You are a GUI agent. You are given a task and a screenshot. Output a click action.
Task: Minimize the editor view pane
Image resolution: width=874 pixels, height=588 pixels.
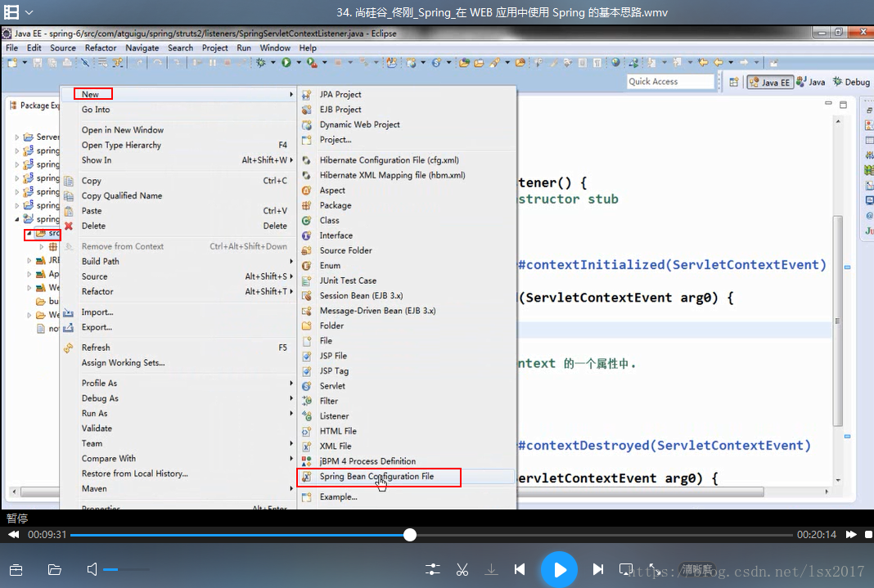click(828, 104)
